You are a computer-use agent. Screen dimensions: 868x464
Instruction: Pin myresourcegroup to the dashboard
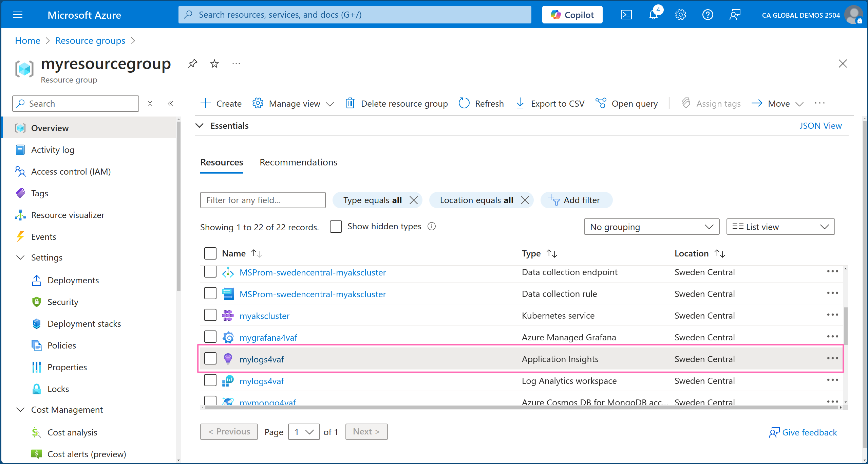(193, 64)
